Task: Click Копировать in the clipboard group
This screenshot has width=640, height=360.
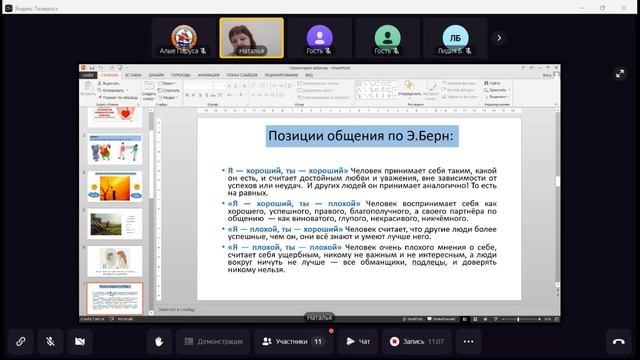Action: (112, 90)
